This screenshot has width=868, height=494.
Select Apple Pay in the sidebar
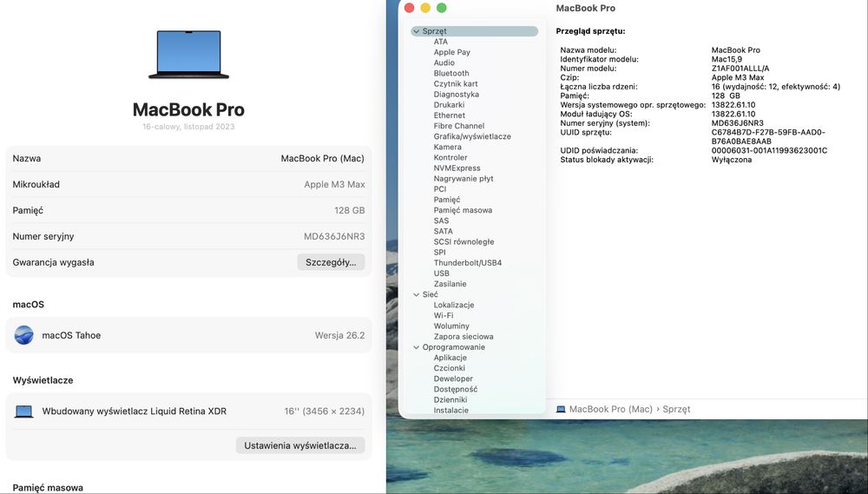click(451, 52)
